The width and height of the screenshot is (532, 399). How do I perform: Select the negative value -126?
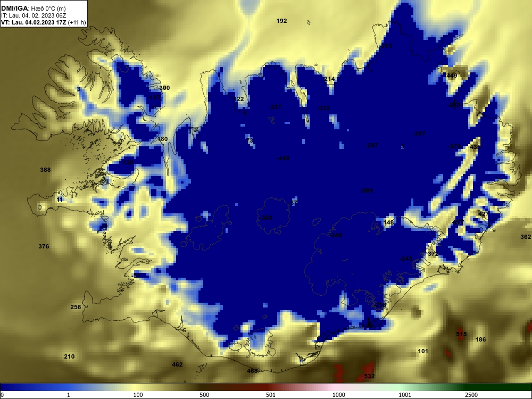[127, 163]
